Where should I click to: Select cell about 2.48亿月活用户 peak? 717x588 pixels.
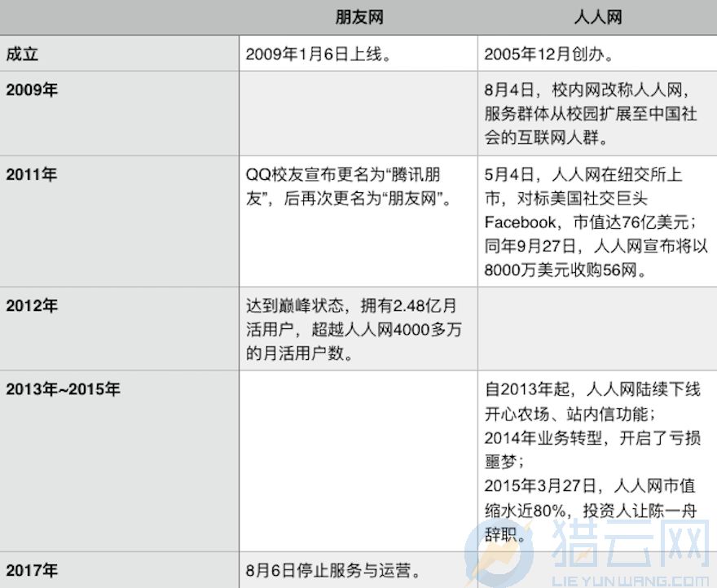358,329
